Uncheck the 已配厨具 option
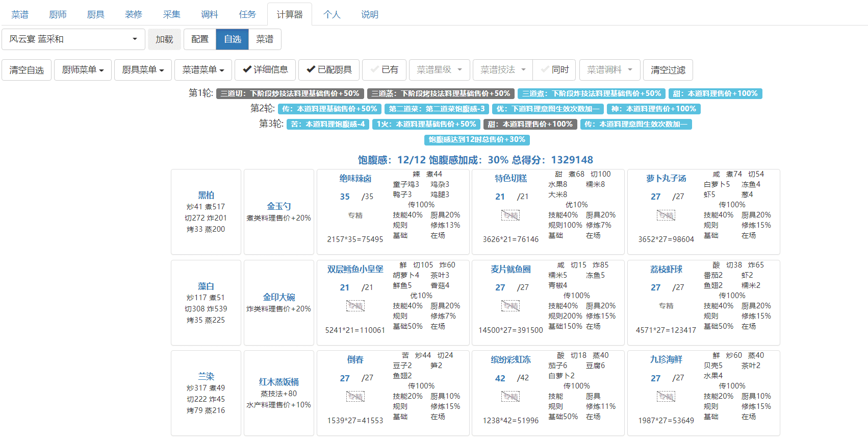Image resolution: width=868 pixels, height=438 pixels. click(x=329, y=70)
